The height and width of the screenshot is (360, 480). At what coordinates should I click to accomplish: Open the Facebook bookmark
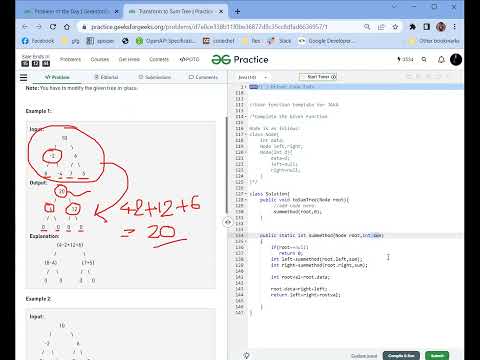[x=38, y=41]
